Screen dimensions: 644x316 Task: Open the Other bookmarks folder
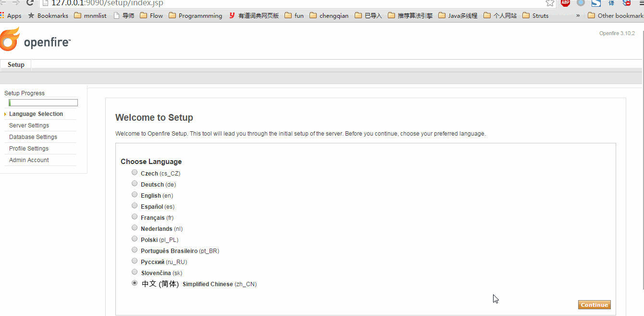click(x=616, y=15)
